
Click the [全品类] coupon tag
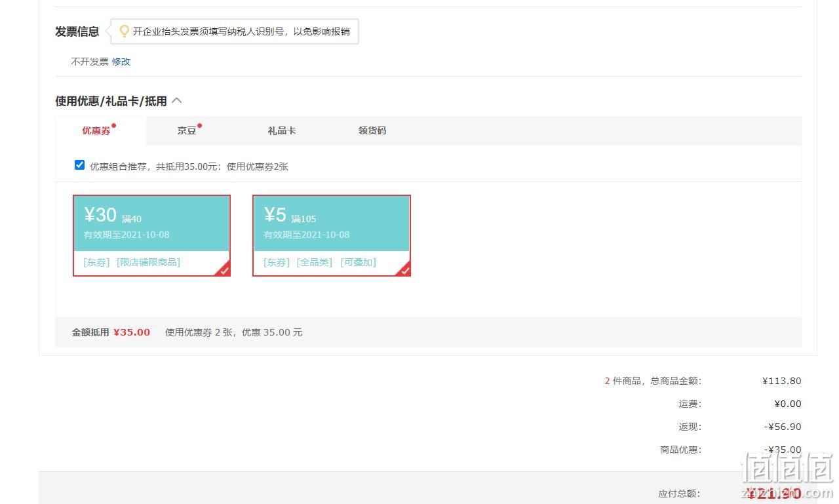tap(315, 262)
